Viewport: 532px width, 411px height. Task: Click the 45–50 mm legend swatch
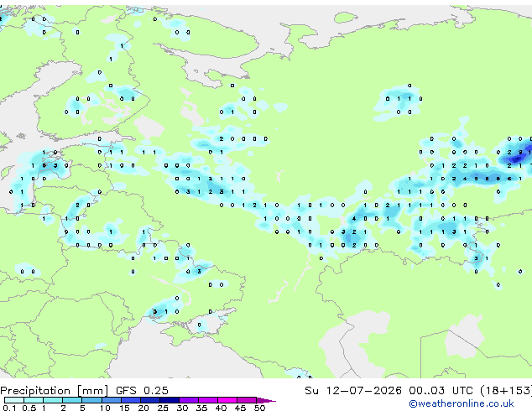[247, 400]
